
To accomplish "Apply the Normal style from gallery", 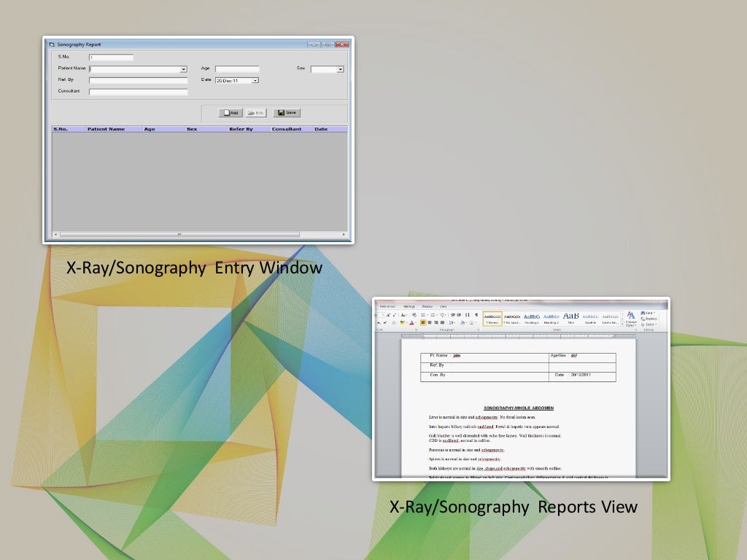I will (x=492, y=319).
